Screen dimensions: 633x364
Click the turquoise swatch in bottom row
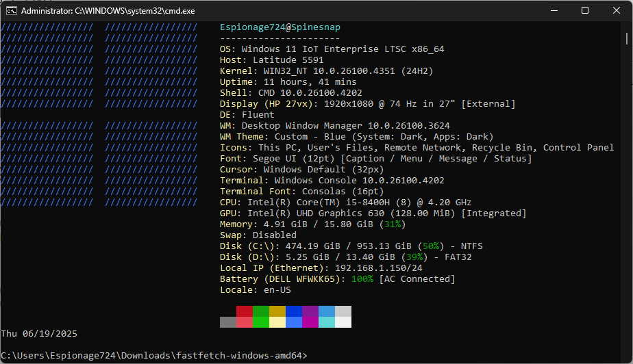point(327,322)
